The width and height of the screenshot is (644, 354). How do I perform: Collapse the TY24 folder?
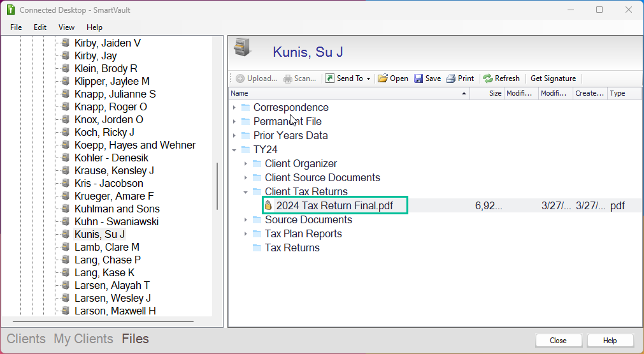coord(234,150)
